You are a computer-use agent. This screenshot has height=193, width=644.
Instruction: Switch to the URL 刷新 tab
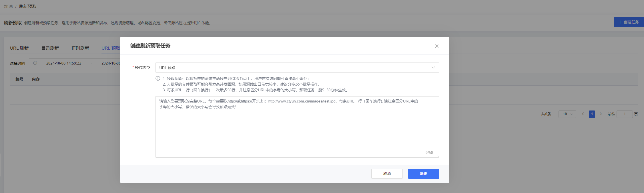click(19, 48)
